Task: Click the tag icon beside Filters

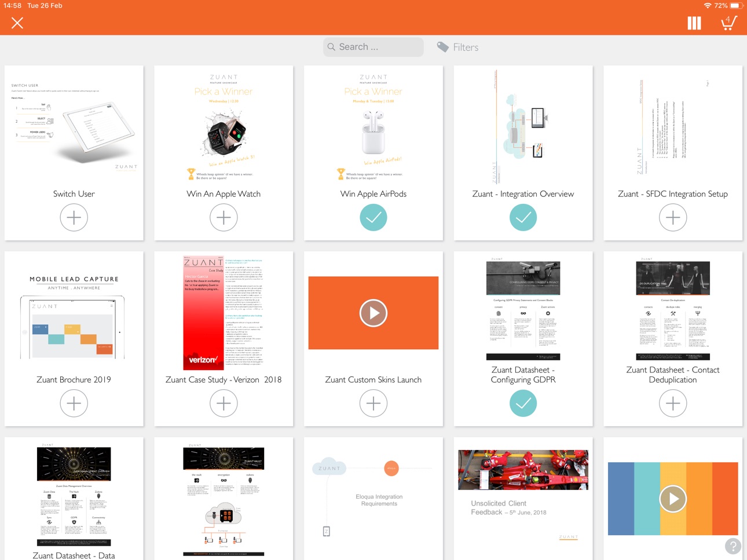Action: coord(442,47)
